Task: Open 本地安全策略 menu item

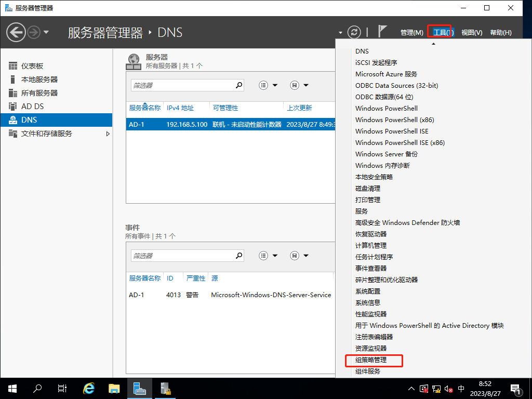Action: click(374, 177)
